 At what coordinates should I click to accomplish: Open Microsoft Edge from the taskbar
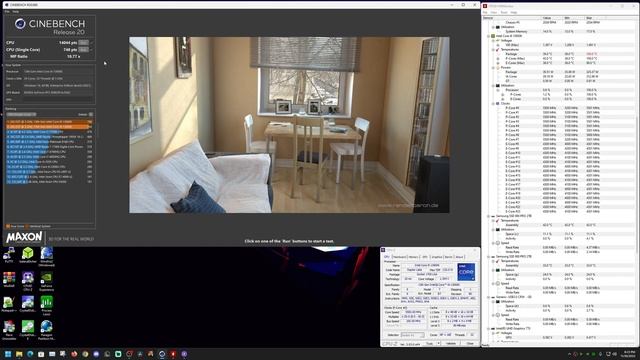click(x=30, y=354)
